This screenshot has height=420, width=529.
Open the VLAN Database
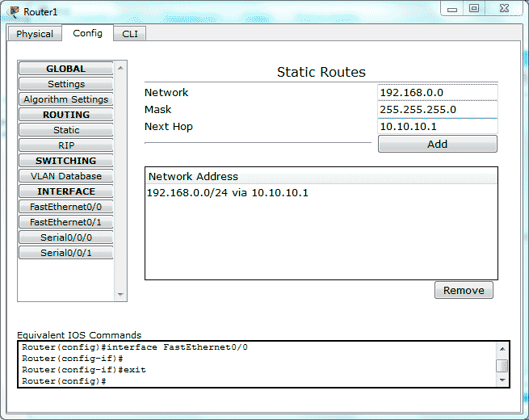coord(66,176)
